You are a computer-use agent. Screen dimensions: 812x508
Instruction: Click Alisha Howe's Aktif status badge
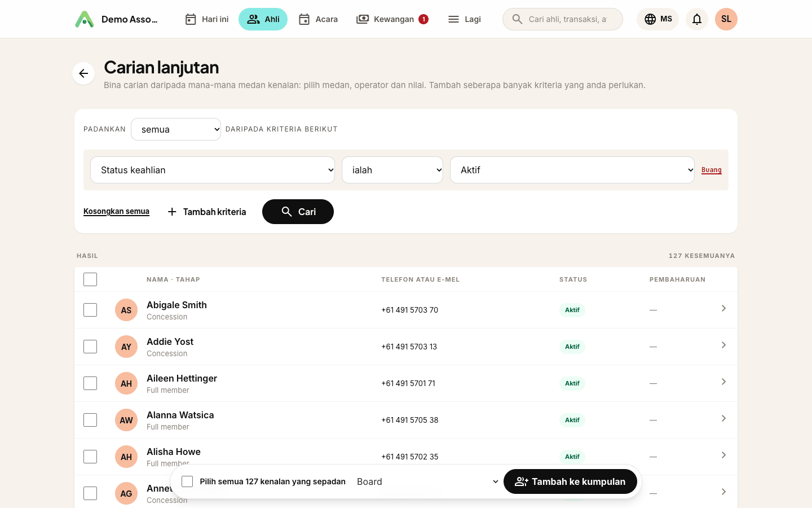pos(572,457)
